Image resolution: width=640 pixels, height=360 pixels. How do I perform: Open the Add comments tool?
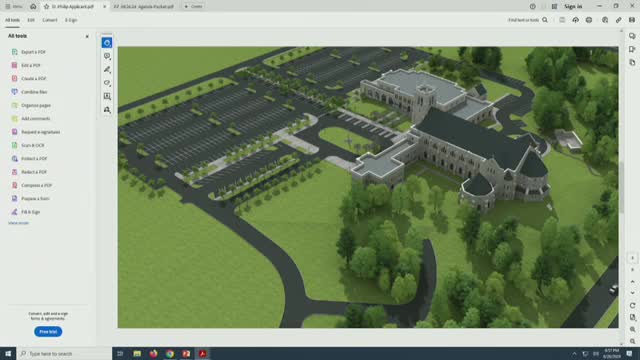tap(31, 118)
